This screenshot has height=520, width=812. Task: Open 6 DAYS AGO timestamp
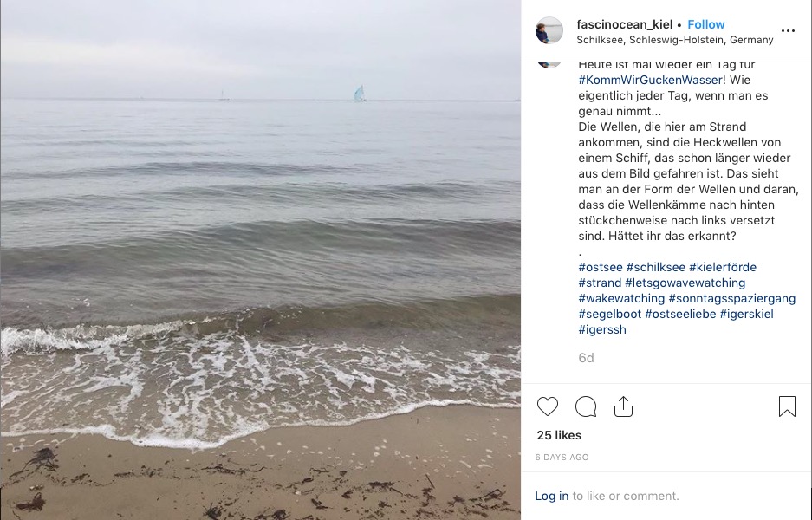562,458
